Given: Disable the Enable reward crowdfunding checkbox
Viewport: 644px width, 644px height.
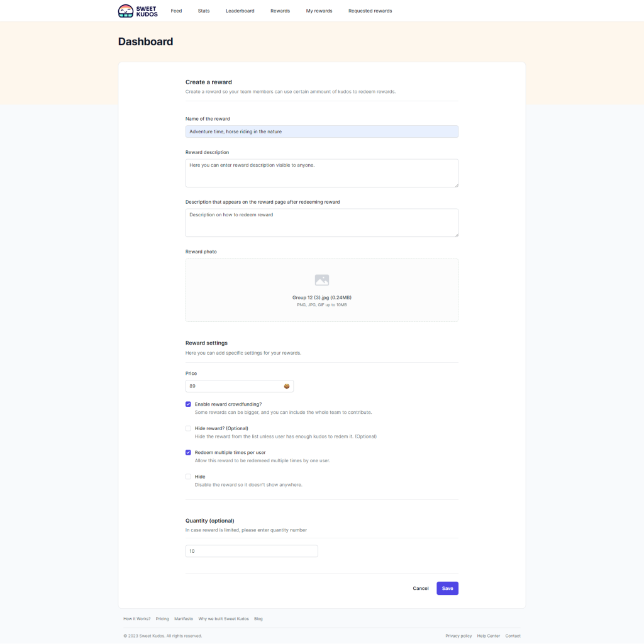Looking at the screenshot, I should click(x=188, y=404).
